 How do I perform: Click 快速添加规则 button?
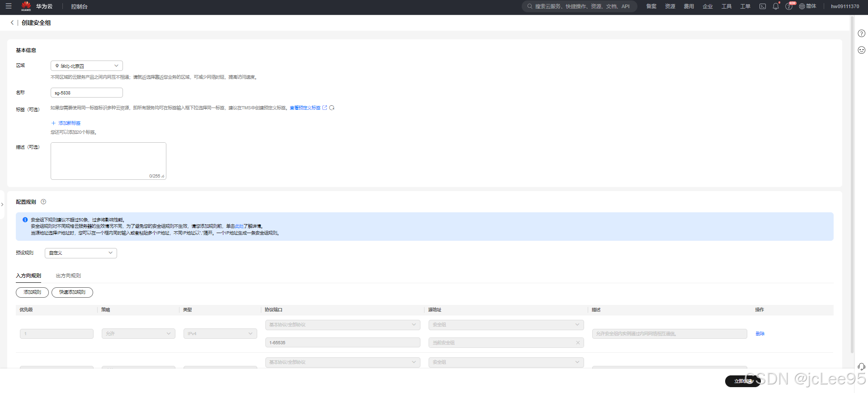[72, 292]
